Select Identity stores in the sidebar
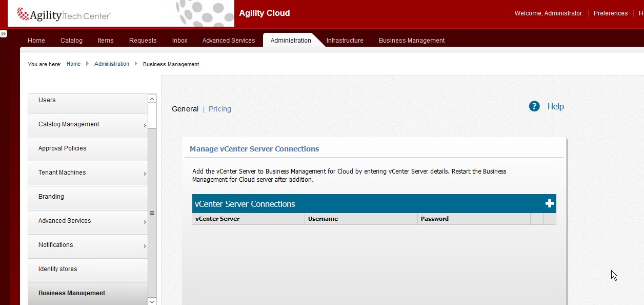The height and width of the screenshot is (305, 644). coord(58,269)
